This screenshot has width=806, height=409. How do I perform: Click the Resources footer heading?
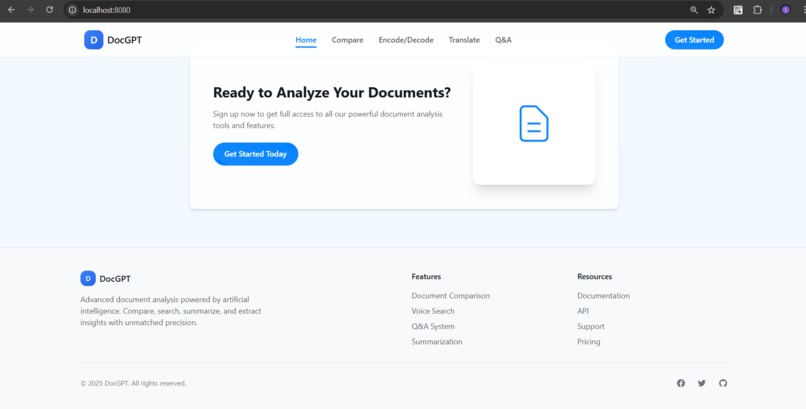pyautogui.click(x=594, y=276)
